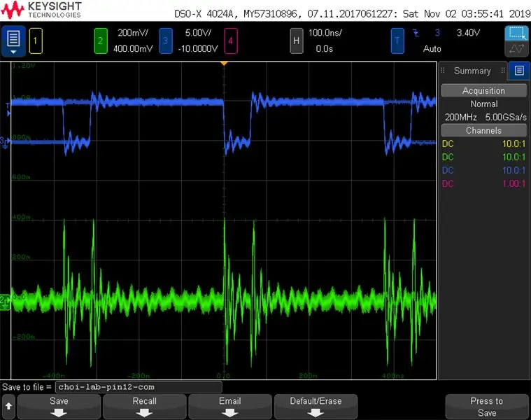Click horizontal delay 0.0s value
Viewport: 531px width, 420px height.
(x=325, y=49)
